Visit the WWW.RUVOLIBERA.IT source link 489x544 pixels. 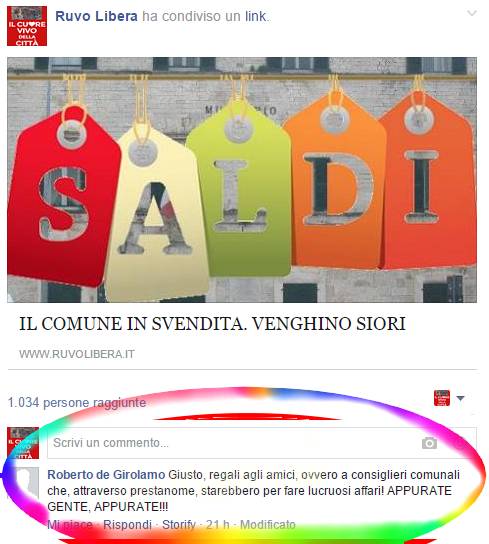coord(77,354)
